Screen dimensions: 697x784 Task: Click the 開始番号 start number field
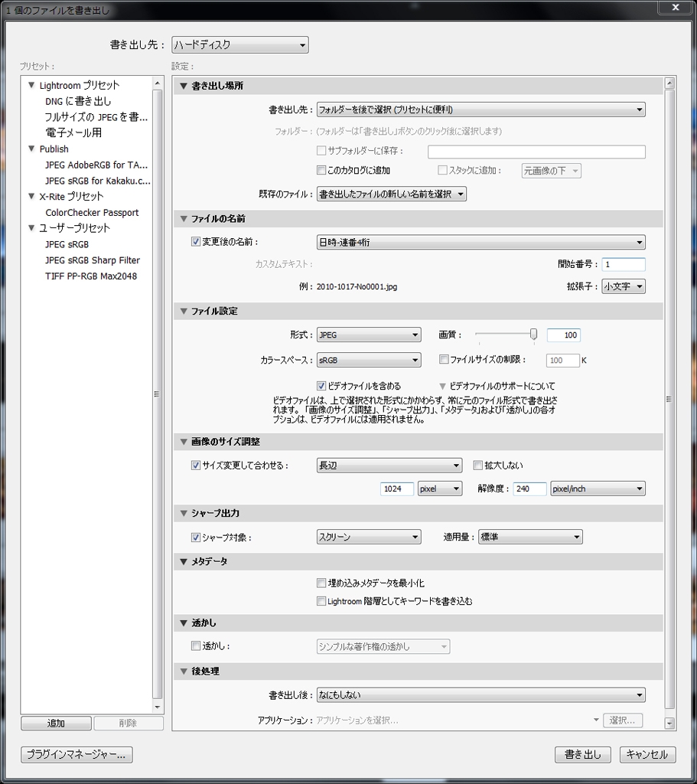tap(623, 264)
